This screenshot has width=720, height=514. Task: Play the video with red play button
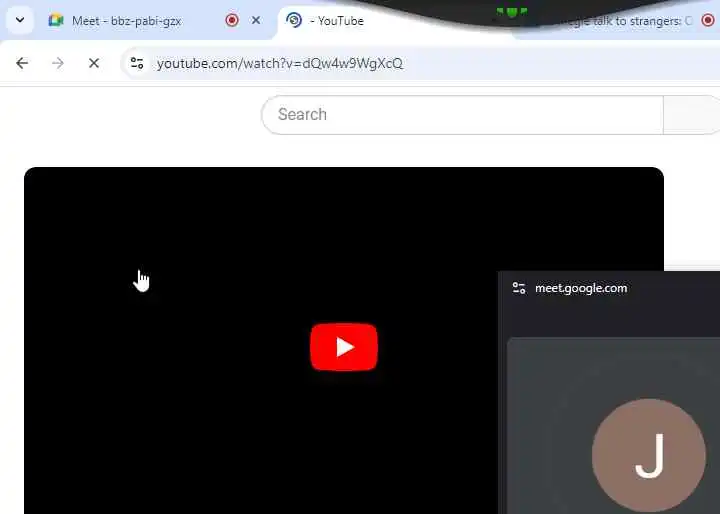coord(344,347)
